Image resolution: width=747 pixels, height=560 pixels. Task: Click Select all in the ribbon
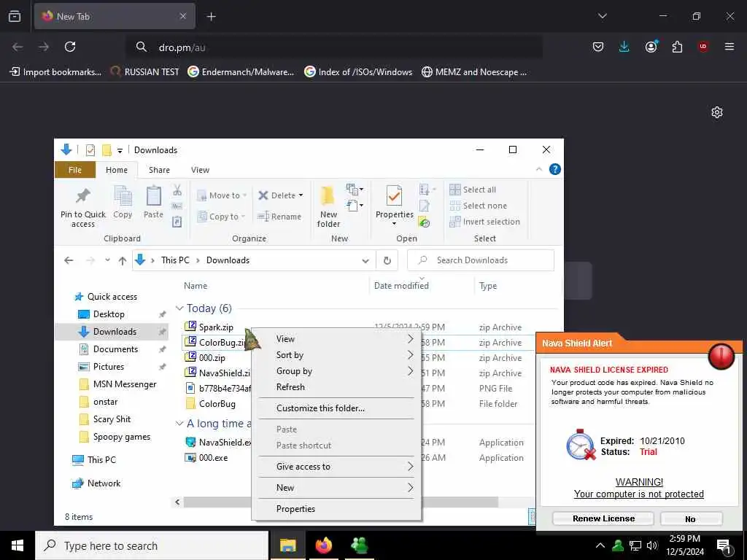point(473,190)
